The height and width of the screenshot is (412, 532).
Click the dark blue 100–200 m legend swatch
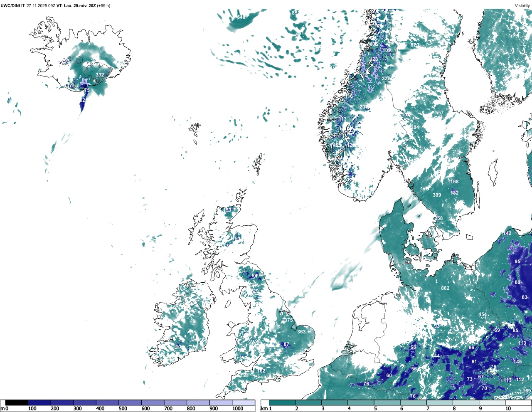tap(39, 402)
